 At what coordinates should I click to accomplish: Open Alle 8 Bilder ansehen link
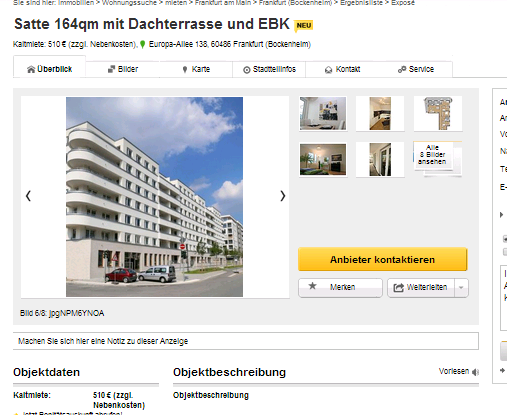(x=432, y=155)
